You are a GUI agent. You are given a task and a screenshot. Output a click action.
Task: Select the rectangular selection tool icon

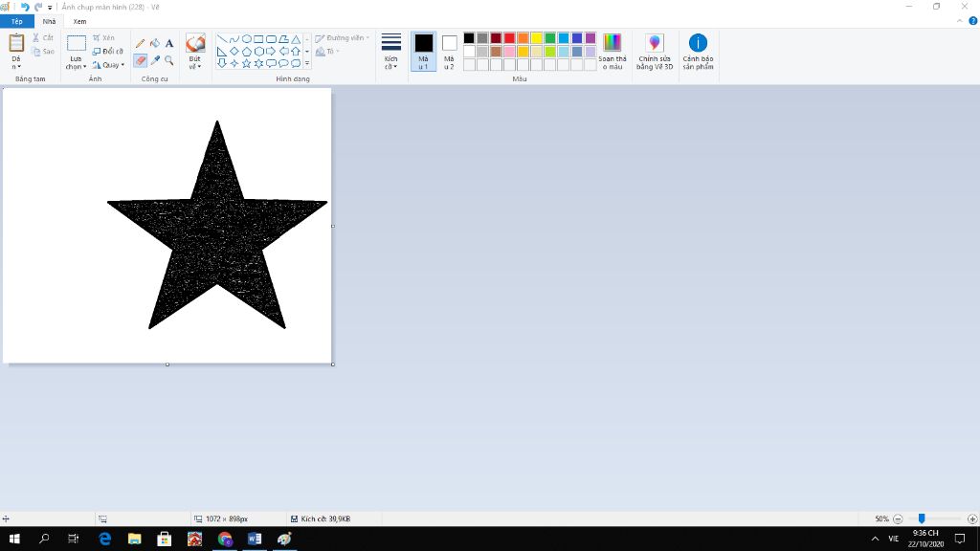[x=77, y=43]
